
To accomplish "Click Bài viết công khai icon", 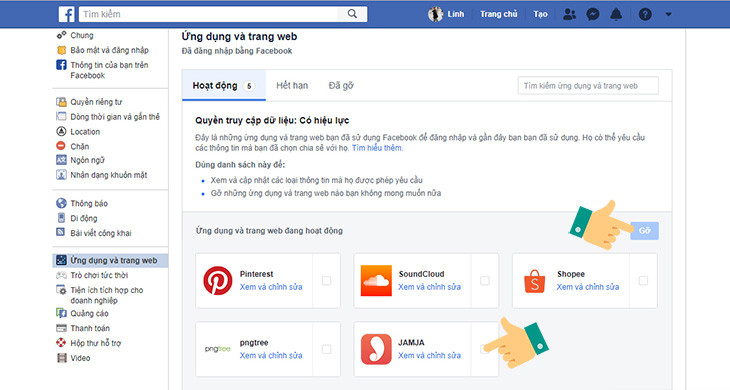I will (61, 232).
